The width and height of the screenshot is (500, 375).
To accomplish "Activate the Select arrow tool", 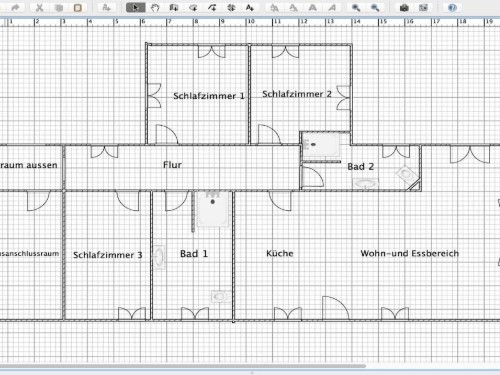I will click(135, 7).
